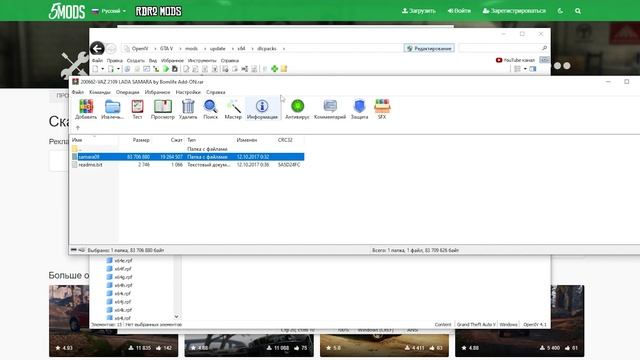The image size is (640, 360).
Task: Click the green play icon in OpenIV toolbar
Action: point(166,69)
